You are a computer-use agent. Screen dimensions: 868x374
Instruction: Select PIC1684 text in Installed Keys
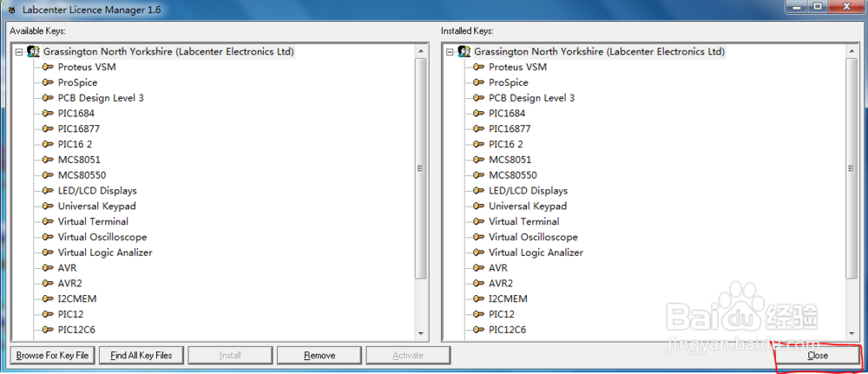click(x=507, y=114)
